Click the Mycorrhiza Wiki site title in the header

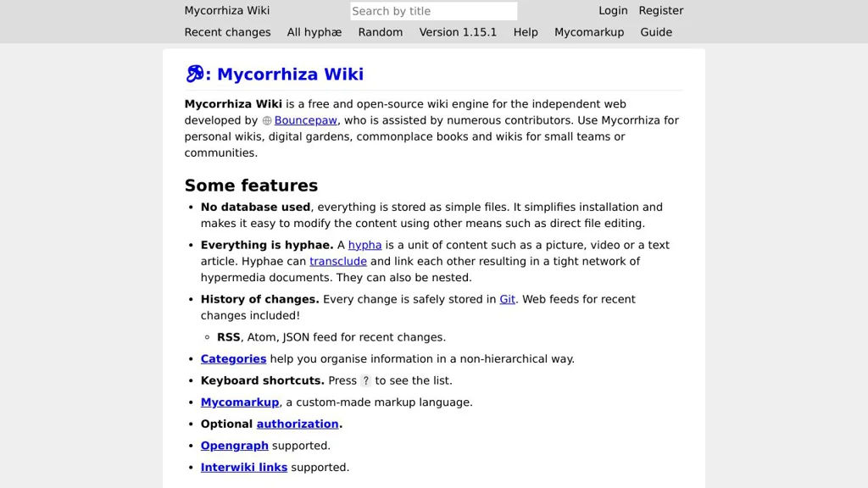click(x=227, y=11)
